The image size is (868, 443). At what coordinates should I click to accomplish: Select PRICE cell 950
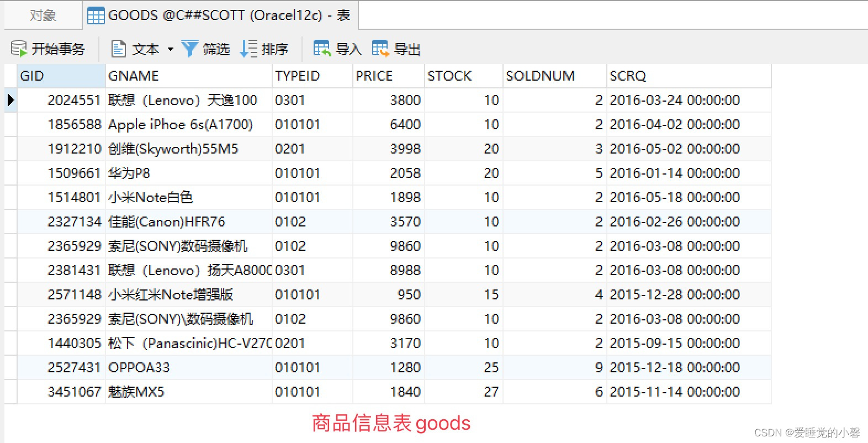[x=389, y=294]
